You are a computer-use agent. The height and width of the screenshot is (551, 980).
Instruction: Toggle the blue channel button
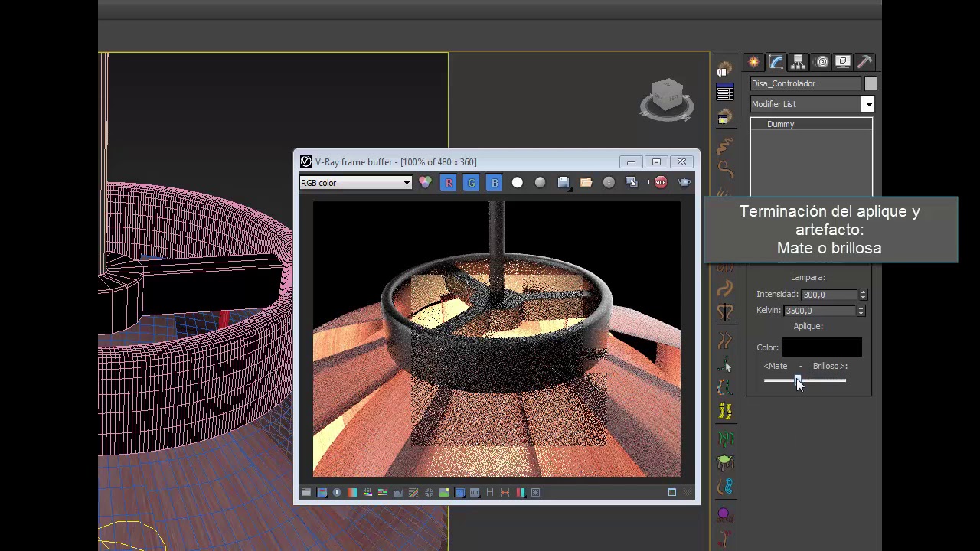click(x=495, y=183)
